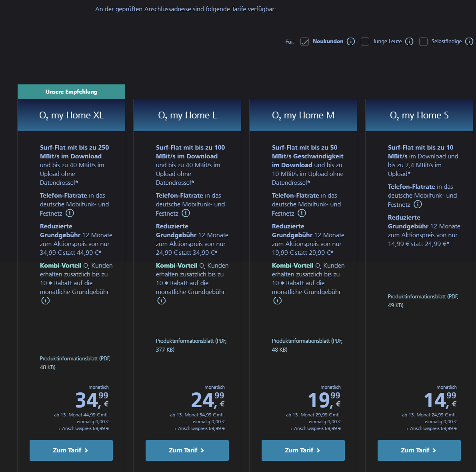Click Zum Tarif for my Home S
The image size is (476, 472).
[419, 450]
